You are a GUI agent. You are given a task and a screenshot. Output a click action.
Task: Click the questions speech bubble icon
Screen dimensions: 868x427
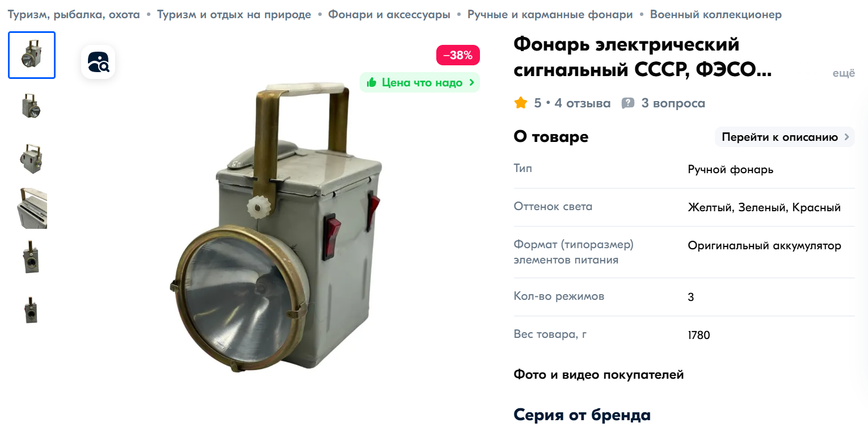pyautogui.click(x=628, y=103)
